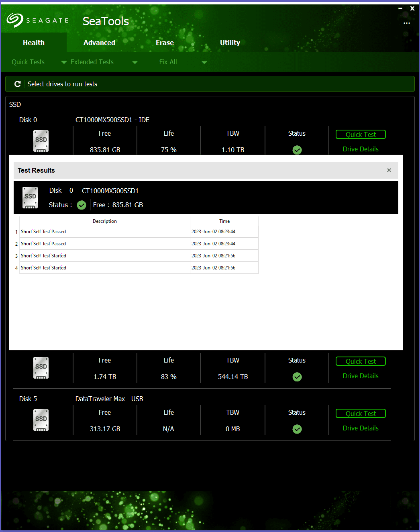The image size is (420, 532).
Task: Click the '1.74 TB' free space value
Action: point(105,377)
